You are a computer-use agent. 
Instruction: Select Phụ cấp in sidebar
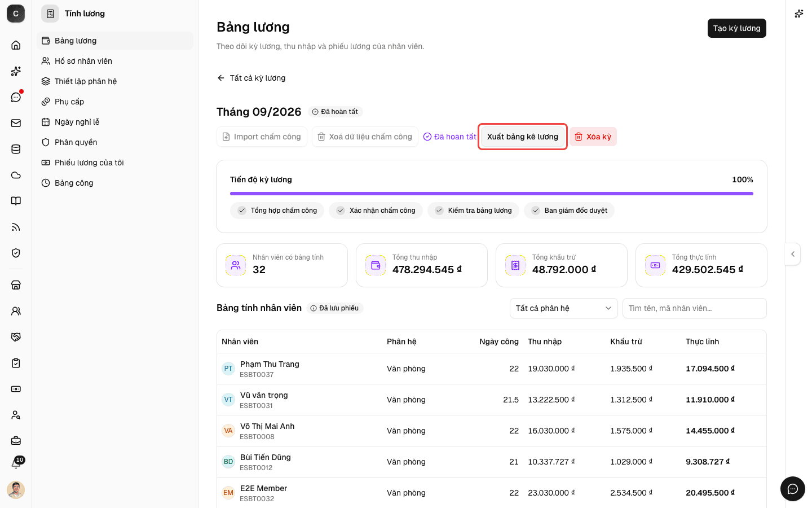click(115, 102)
